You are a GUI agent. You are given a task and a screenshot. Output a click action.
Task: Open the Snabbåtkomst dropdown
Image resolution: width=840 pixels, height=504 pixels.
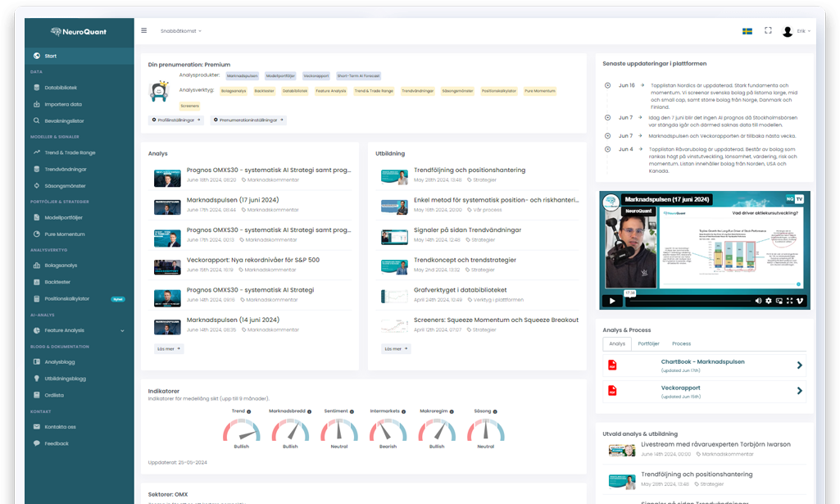[180, 31]
